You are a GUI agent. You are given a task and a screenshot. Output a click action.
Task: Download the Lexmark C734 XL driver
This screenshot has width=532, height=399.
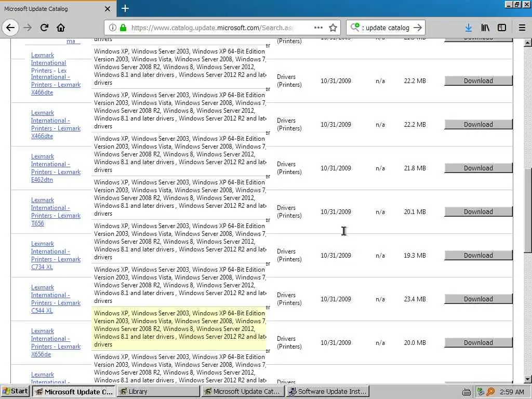[x=478, y=256]
